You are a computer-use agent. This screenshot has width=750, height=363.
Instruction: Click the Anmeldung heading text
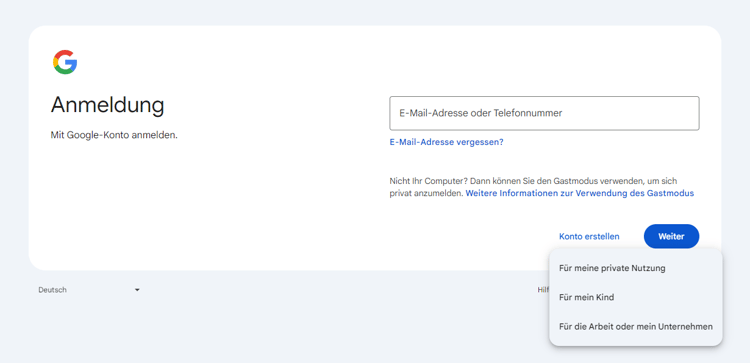(108, 105)
